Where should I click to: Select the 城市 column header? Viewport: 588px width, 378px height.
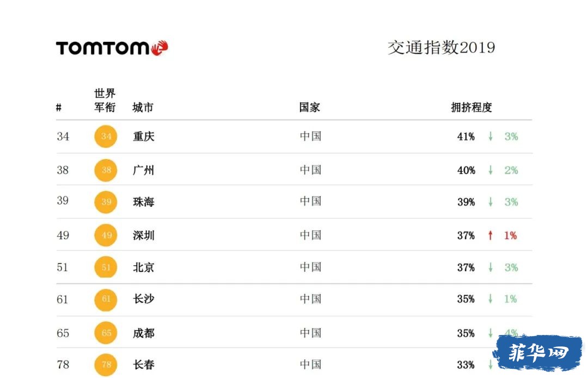[143, 108]
